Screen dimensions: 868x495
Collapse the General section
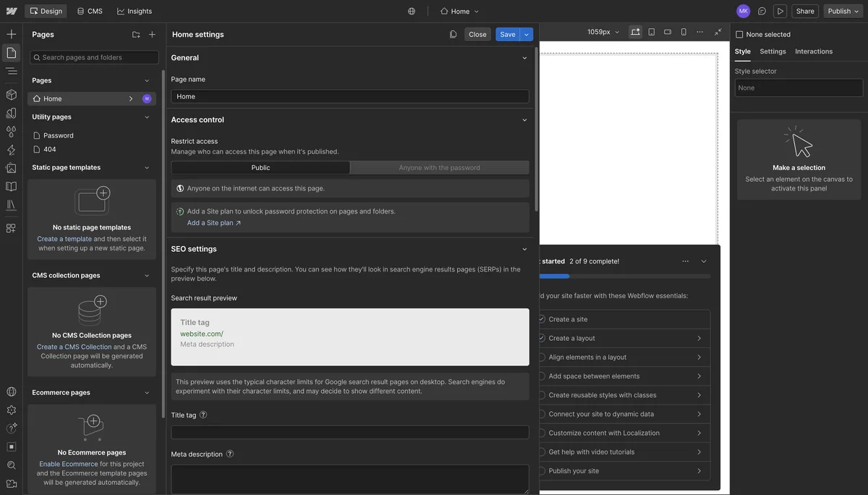524,58
